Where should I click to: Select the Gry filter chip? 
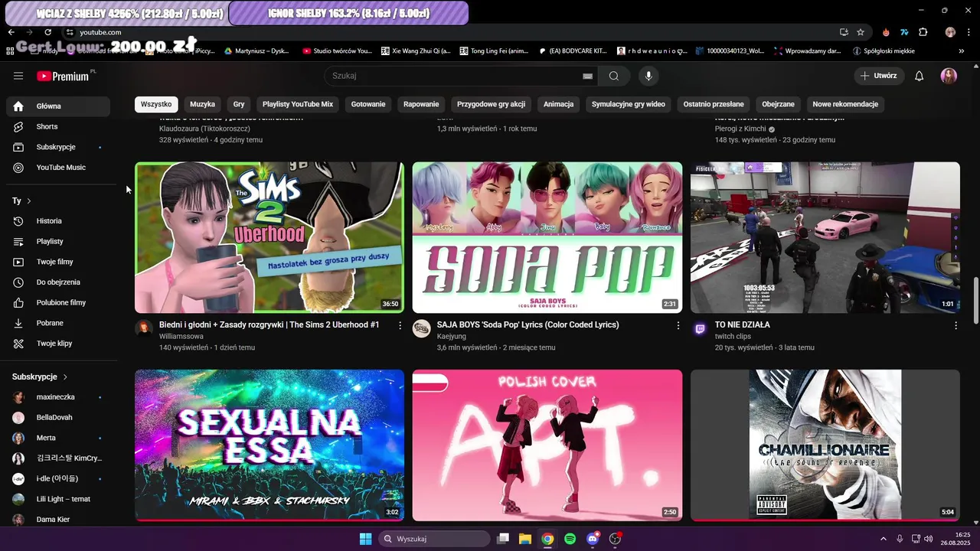click(239, 104)
